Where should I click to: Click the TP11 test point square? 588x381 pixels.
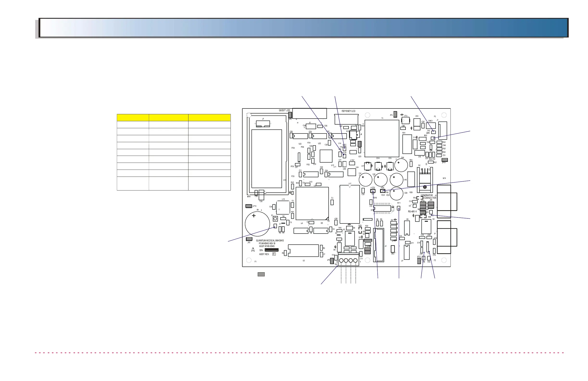pyautogui.click(x=399, y=208)
